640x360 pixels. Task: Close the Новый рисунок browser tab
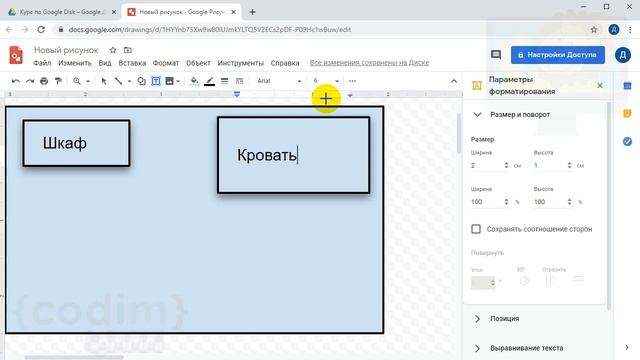click(x=233, y=12)
